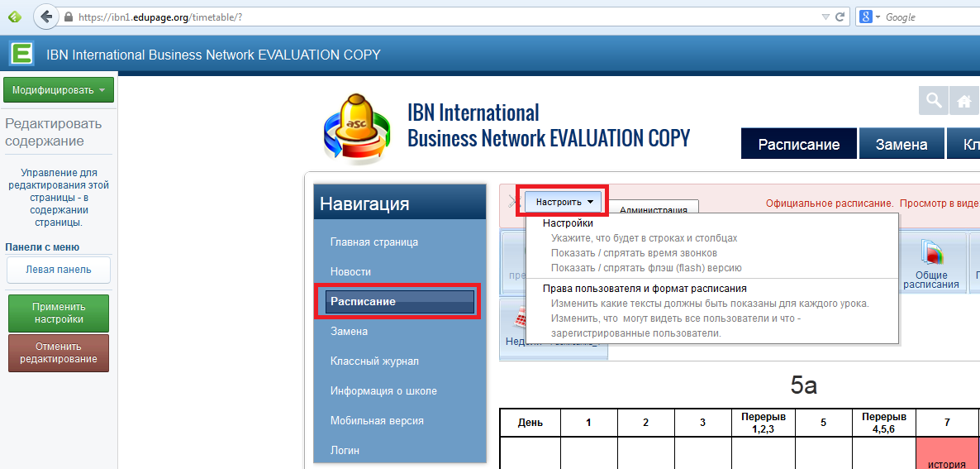The height and width of the screenshot is (469, 980).
Task: Click the Левая панель button
Action: click(59, 270)
